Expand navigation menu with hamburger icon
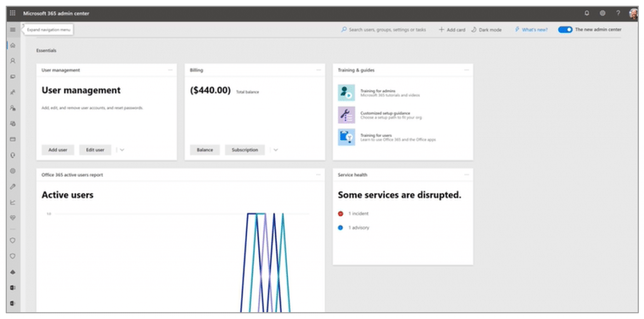Viewport: 644px width, 319px height. [13, 30]
